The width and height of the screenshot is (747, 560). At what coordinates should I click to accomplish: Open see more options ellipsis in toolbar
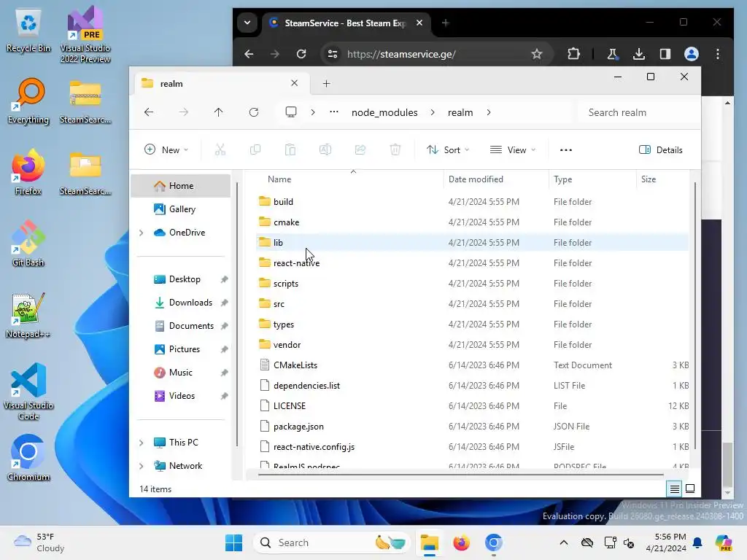point(566,150)
